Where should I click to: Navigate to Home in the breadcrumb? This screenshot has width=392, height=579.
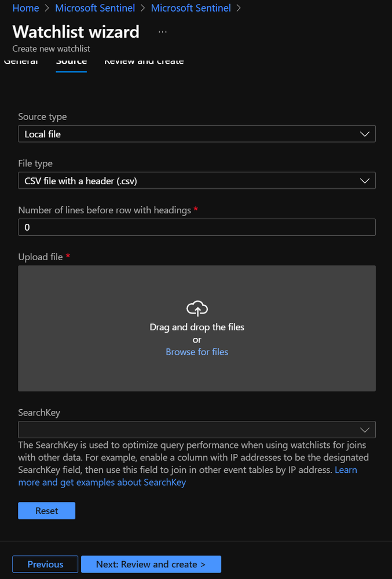tap(25, 8)
